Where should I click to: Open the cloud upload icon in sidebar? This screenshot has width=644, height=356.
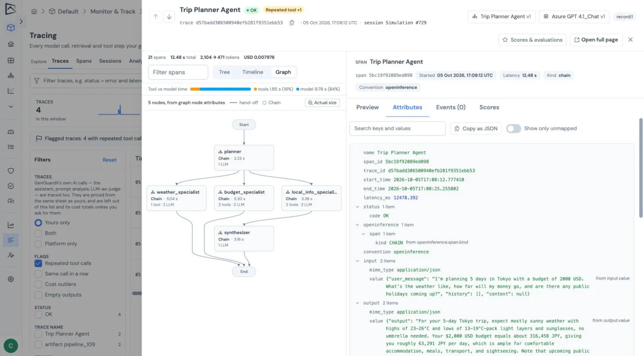11,201
